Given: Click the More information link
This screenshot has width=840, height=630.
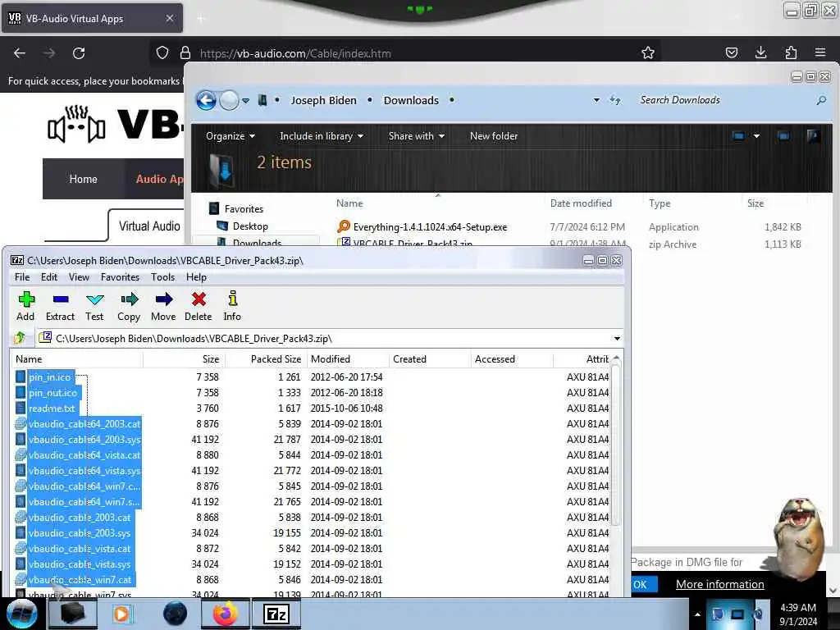Looking at the screenshot, I should (x=720, y=584).
